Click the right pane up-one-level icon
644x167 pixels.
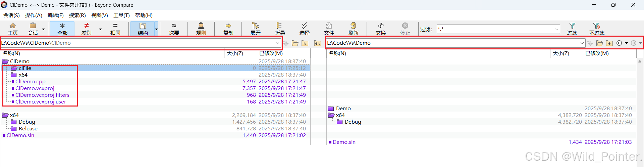(609, 43)
